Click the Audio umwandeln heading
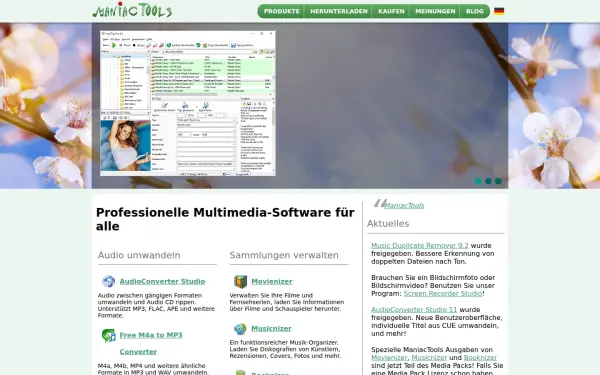 click(139, 255)
